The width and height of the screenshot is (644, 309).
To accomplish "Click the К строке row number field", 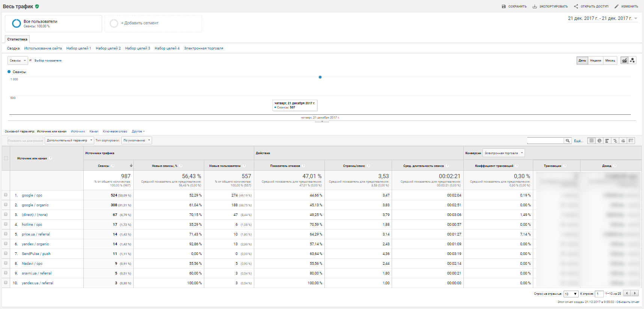I will coord(599,294).
